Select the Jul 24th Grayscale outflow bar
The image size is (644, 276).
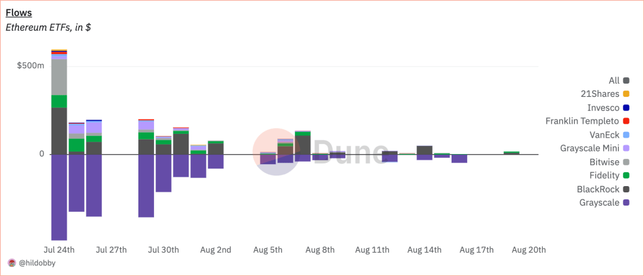pos(59,197)
